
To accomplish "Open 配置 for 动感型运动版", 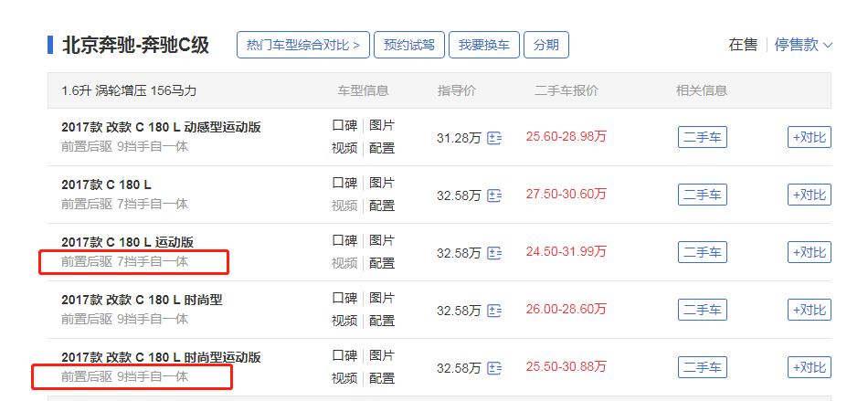I will click(382, 148).
